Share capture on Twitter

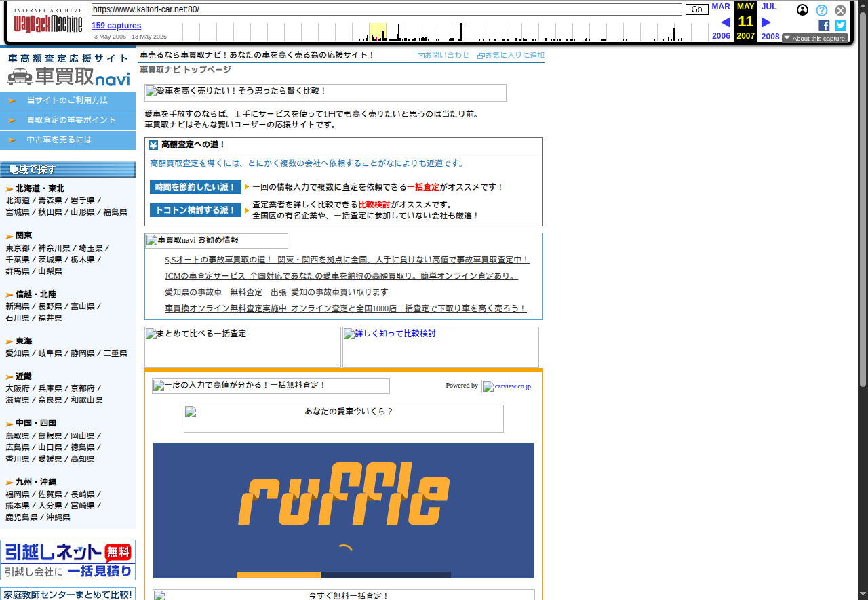tap(840, 25)
